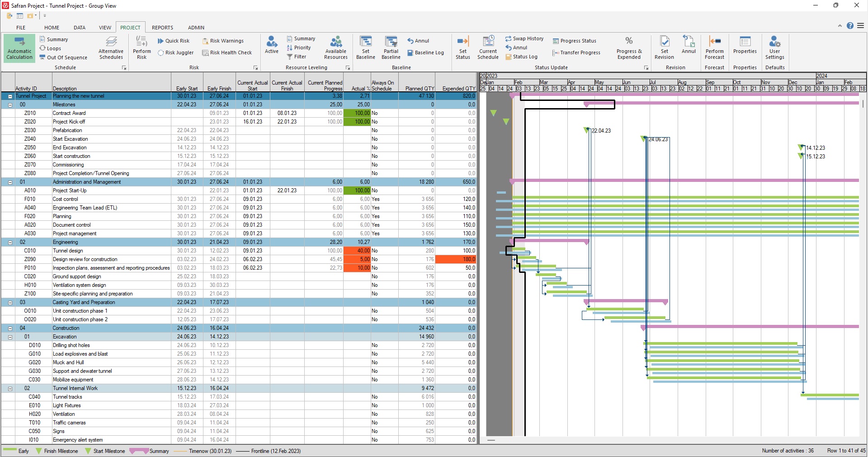Click the Set Revision icon

[665, 41]
